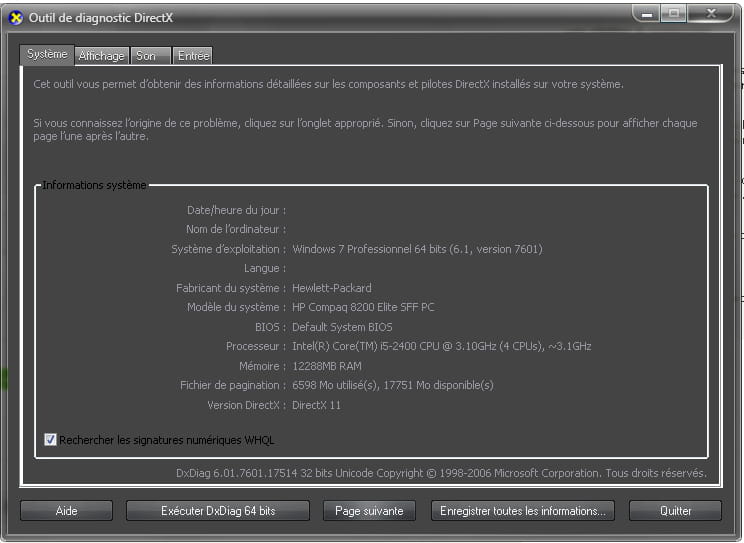Minimize the DirectX diagnostic window
Viewport: 744px width, 543px height.
coord(646,14)
